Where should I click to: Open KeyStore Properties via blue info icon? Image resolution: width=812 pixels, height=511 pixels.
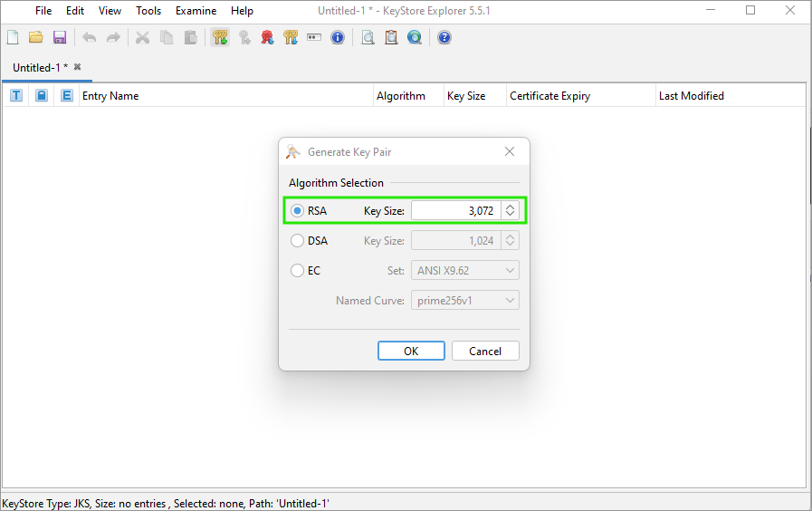coord(338,37)
